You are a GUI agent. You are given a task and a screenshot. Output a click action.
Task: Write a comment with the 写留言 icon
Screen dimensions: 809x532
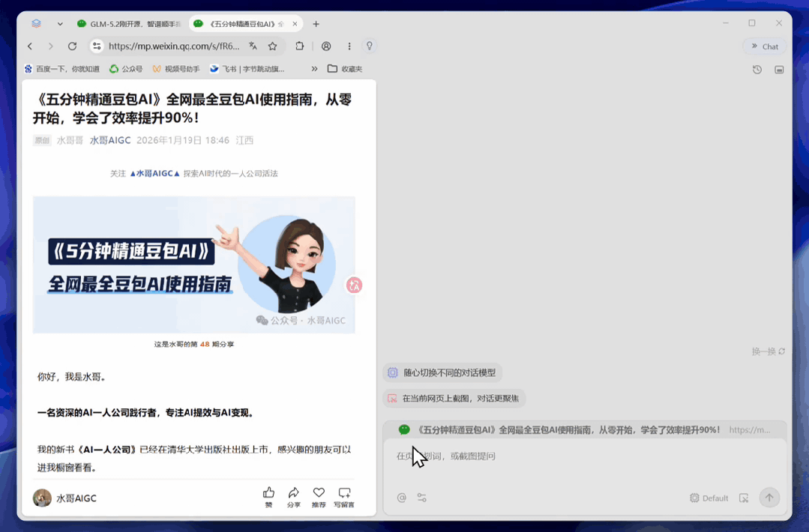pos(344,498)
